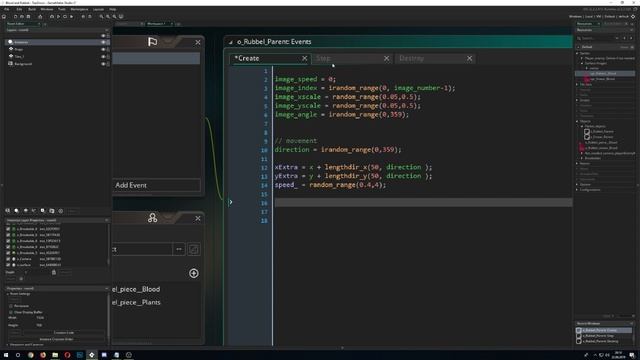Click the Debug toolbar icon
640x360 pixels.
point(52,17)
